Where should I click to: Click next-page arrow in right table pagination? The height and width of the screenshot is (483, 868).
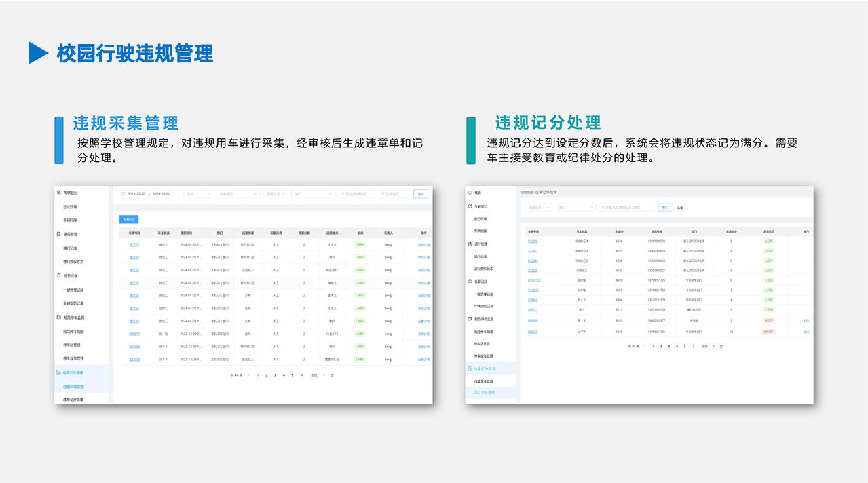coord(693,346)
